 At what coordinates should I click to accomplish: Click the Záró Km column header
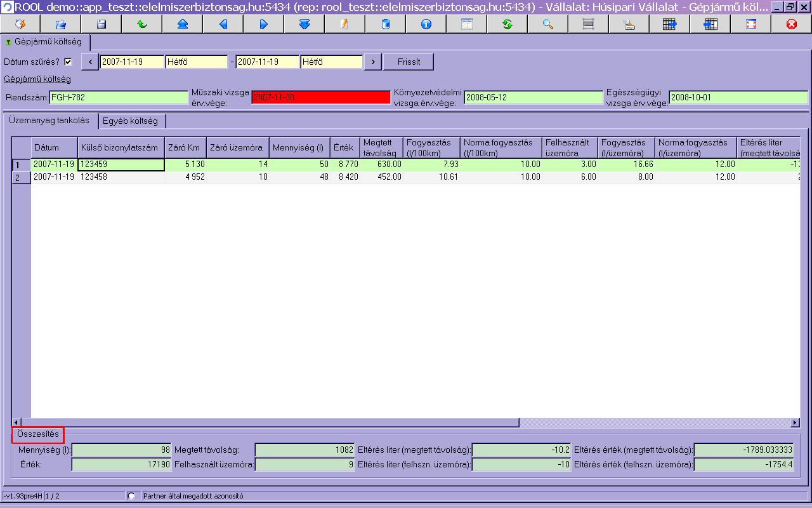[x=185, y=147]
